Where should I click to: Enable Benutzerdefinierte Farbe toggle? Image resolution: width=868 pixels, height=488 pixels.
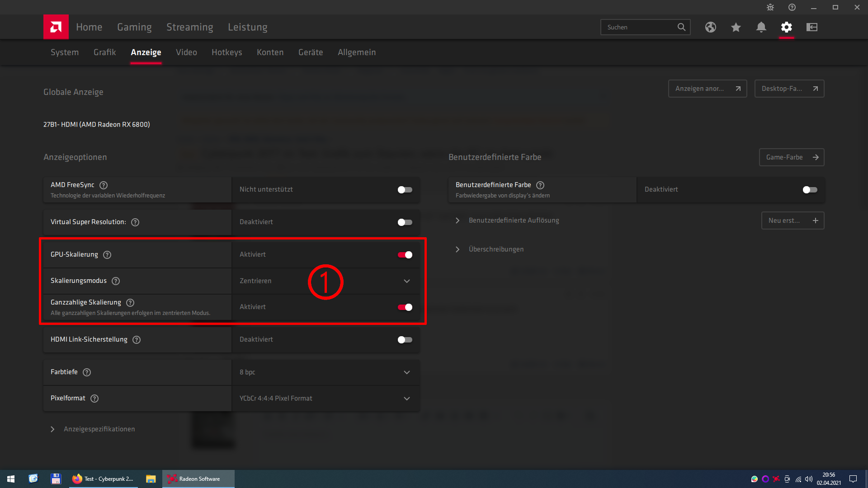coord(810,190)
